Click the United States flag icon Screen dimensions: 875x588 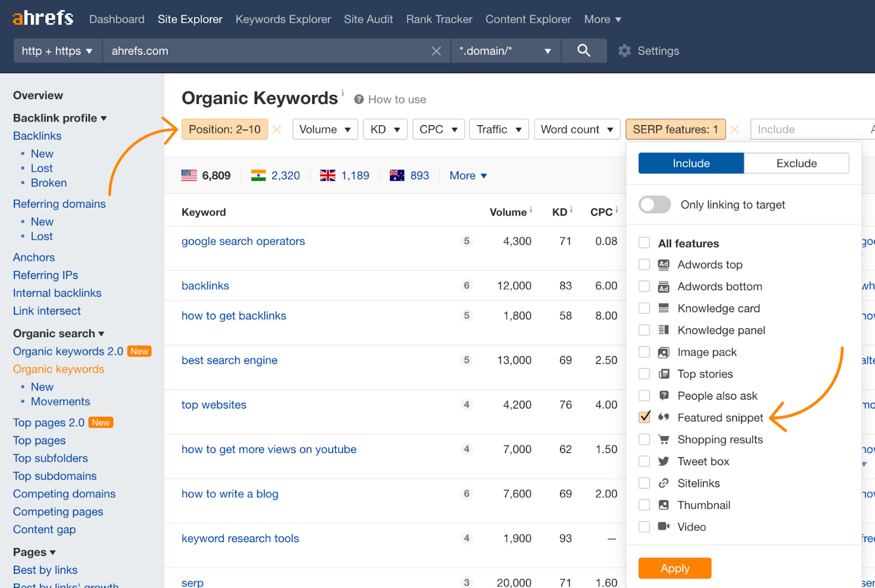click(x=189, y=175)
